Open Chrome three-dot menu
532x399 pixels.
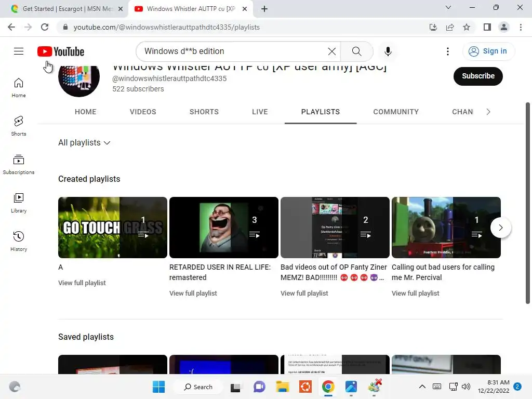click(521, 27)
